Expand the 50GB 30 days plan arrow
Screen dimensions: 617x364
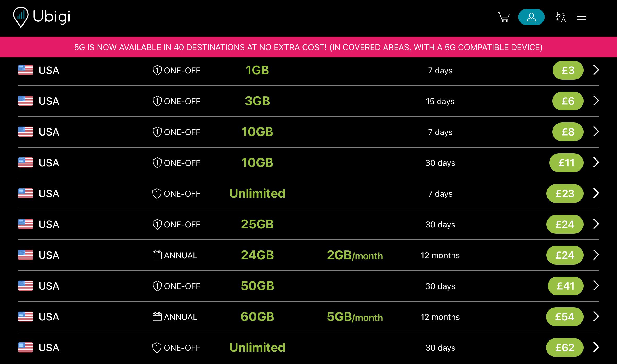pos(596,286)
